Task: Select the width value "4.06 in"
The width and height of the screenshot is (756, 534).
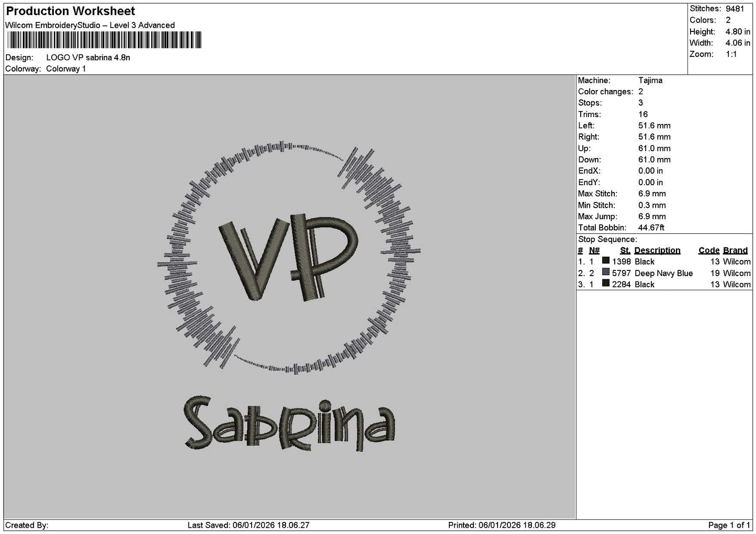Action: (x=738, y=43)
